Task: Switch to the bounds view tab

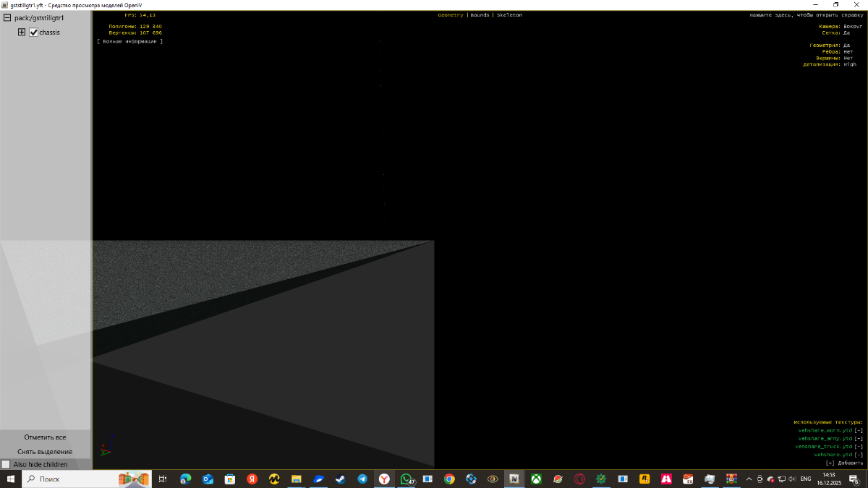Action: (x=480, y=15)
